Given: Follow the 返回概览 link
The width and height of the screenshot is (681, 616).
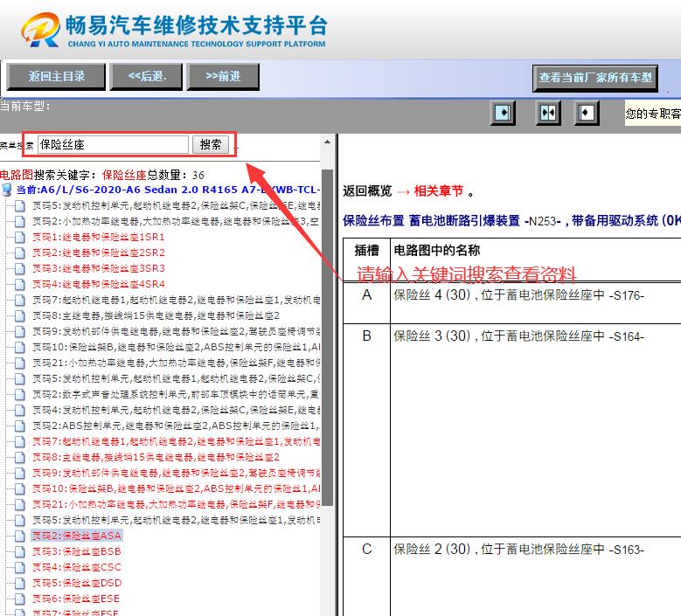Looking at the screenshot, I should pyautogui.click(x=367, y=191).
